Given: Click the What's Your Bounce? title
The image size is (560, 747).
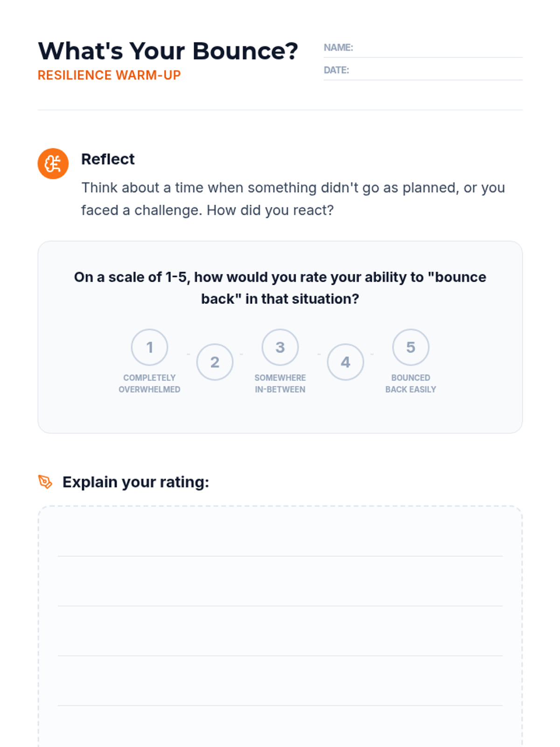Looking at the screenshot, I should coord(168,51).
